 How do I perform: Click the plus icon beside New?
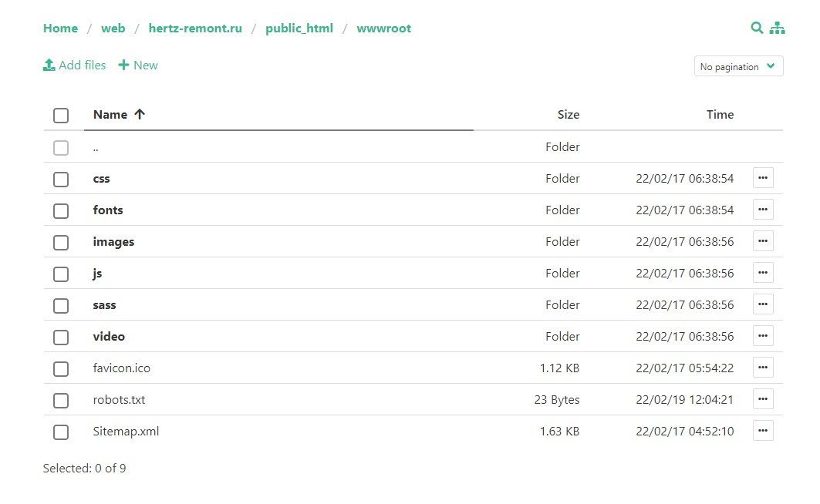(x=123, y=66)
